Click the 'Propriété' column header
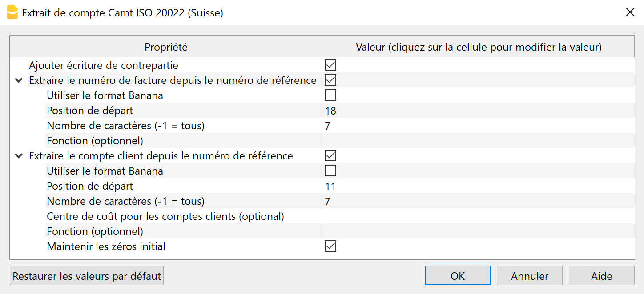The image size is (644, 294). click(166, 47)
